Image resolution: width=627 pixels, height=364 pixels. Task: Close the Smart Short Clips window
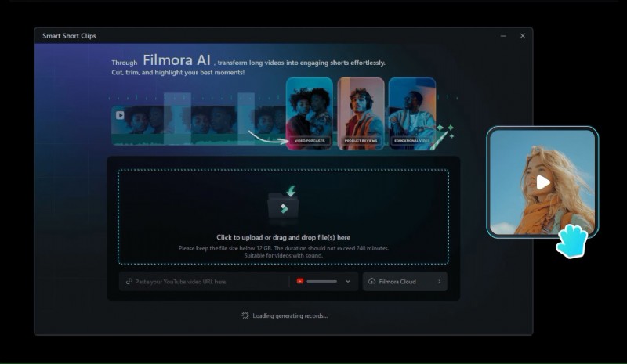[x=523, y=36]
